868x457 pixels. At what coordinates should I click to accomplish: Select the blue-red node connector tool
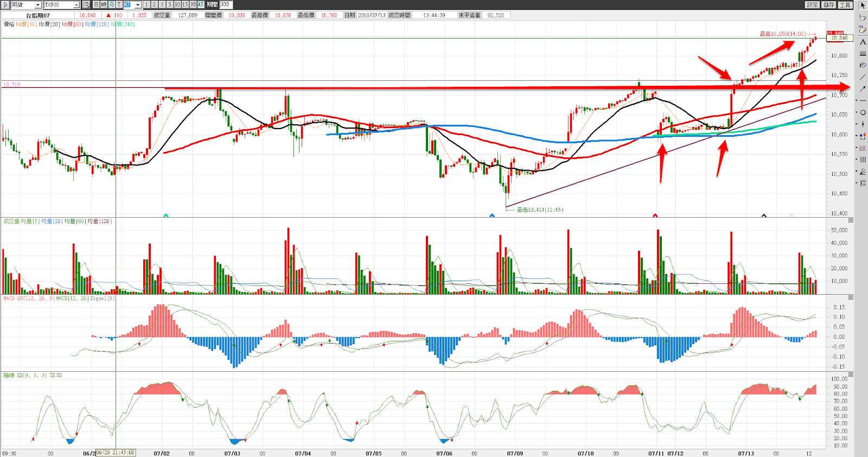[863, 136]
